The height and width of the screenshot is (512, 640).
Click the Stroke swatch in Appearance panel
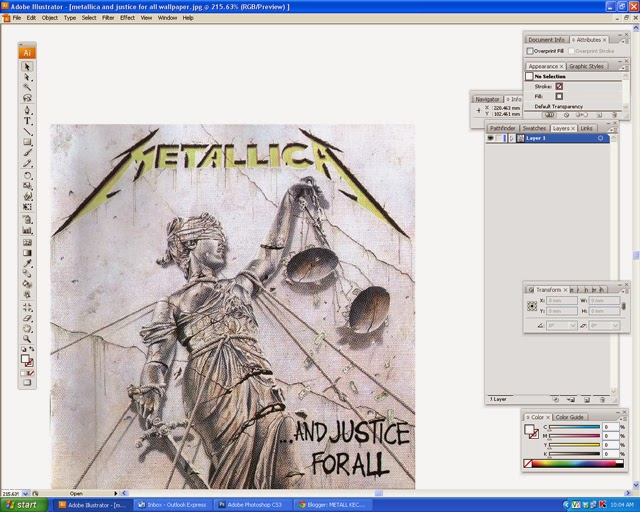pos(559,86)
